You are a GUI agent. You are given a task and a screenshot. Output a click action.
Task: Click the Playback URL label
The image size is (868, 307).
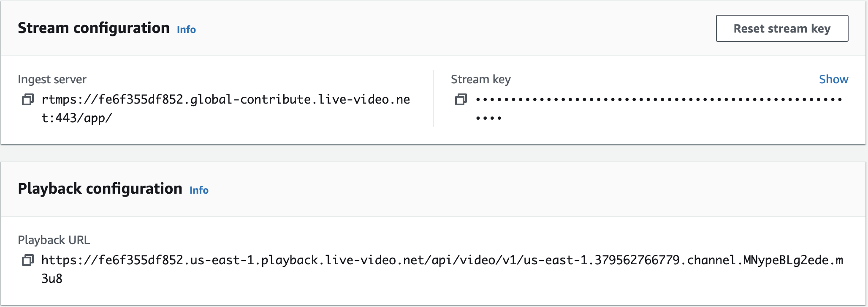[x=54, y=240]
